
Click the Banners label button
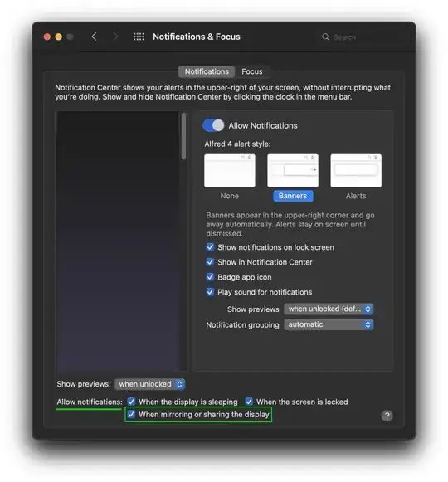(x=293, y=196)
